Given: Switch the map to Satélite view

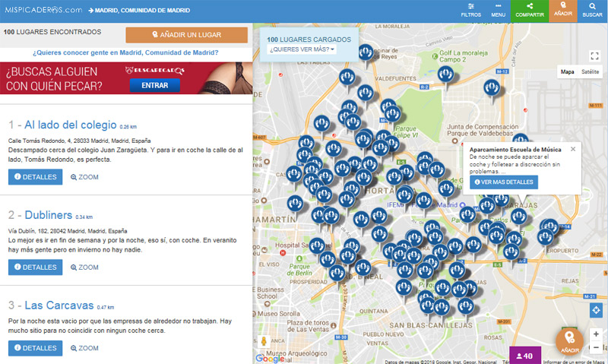Looking at the screenshot, I should coord(590,71).
